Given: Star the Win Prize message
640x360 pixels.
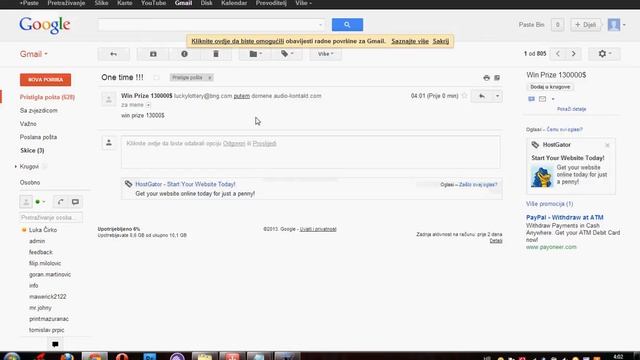Looking at the screenshot, I should point(464,96).
